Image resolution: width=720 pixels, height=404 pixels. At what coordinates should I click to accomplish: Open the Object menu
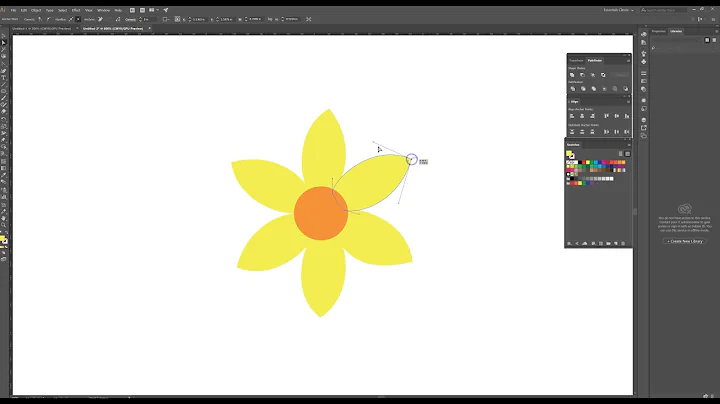point(36,10)
